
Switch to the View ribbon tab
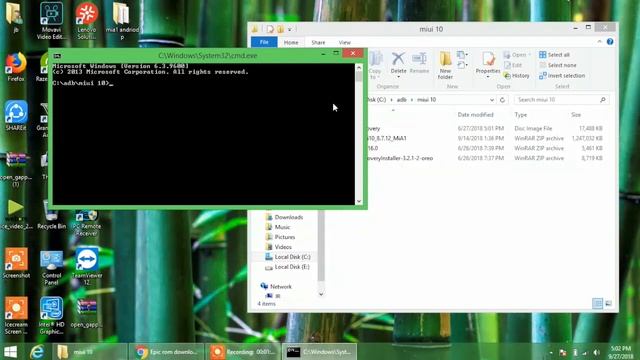344,42
